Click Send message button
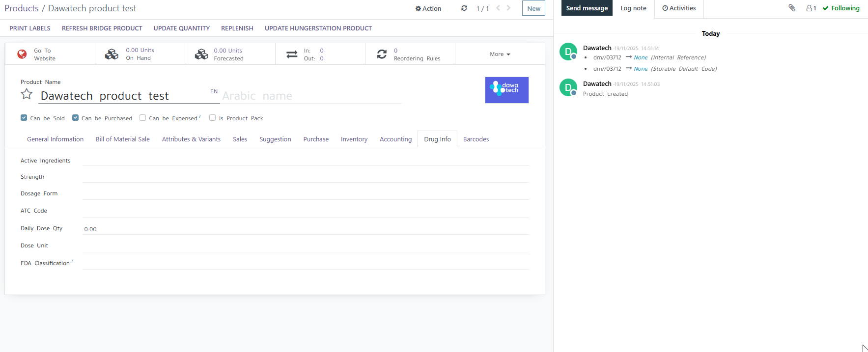The height and width of the screenshot is (352, 868). (x=587, y=8)
